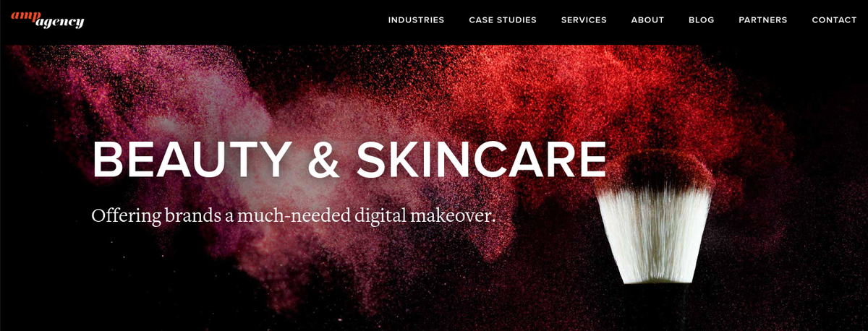The height and width of the screenshot is (331, 868).
Task: Click the ampersand in the headline
Action: coord(323,160)
